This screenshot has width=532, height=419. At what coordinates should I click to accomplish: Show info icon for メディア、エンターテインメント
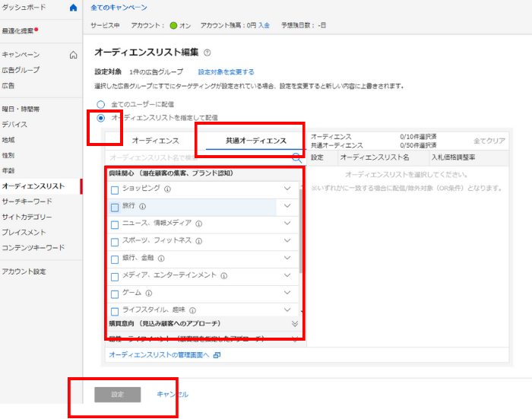click(224, 276)
